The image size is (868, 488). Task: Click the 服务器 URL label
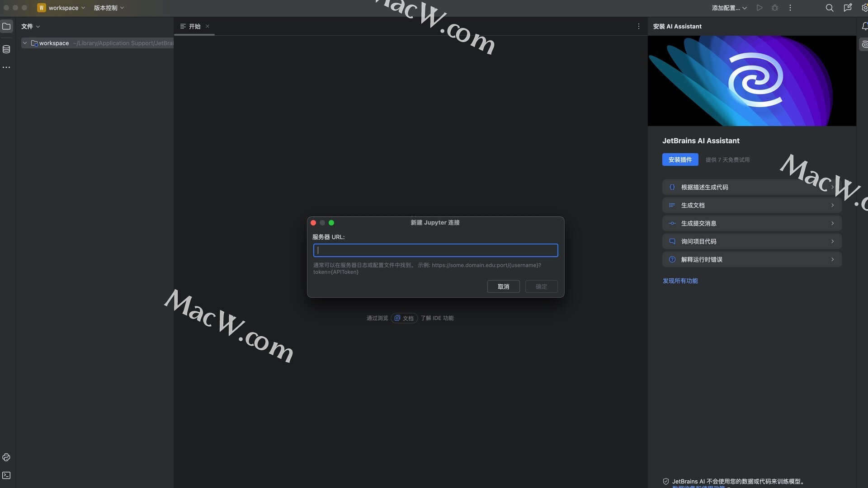[328, 237]
